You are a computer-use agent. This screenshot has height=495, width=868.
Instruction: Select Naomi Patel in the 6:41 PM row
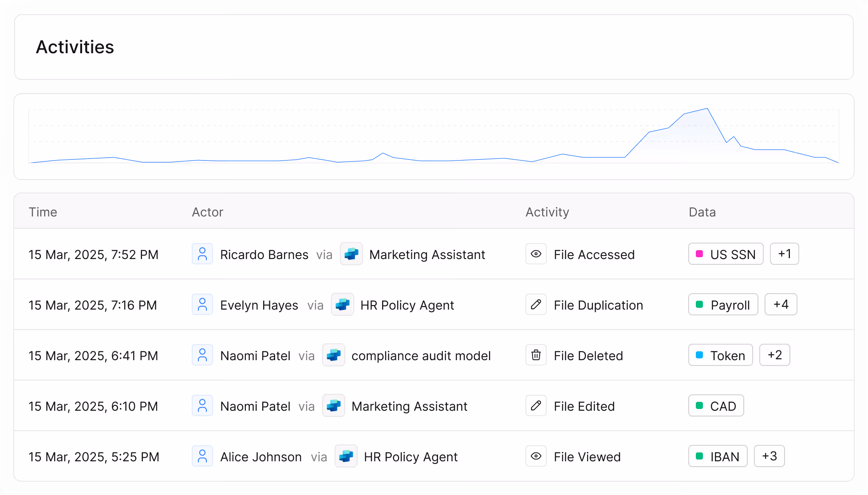(x=255, y=356)
